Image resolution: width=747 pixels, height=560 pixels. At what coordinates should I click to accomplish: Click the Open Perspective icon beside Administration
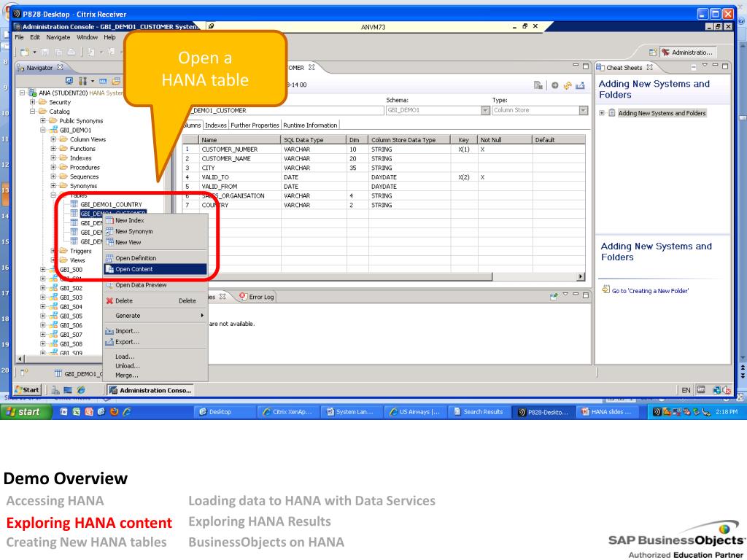pyautogui.click(x=653, y=52)
